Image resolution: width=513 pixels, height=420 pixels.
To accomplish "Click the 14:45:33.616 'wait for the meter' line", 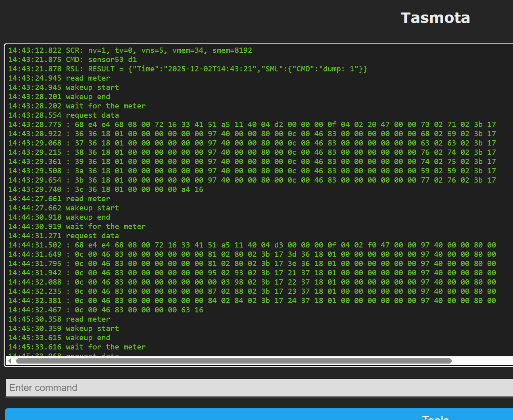I will click(77, 347).
